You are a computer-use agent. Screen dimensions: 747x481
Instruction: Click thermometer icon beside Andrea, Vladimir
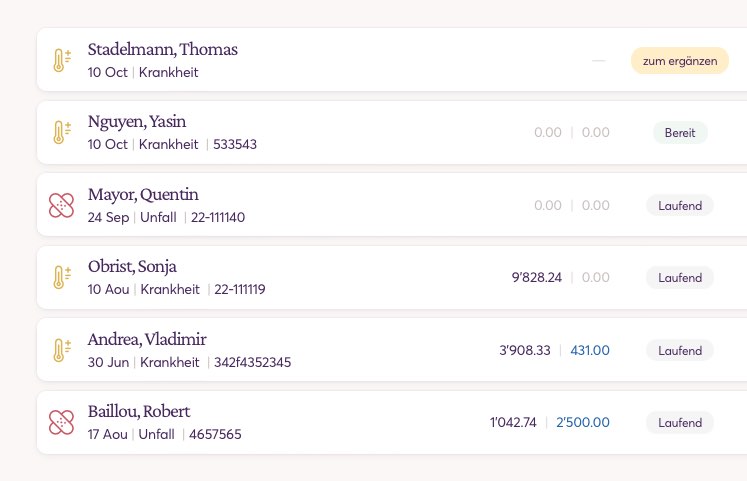pos(62,350)
